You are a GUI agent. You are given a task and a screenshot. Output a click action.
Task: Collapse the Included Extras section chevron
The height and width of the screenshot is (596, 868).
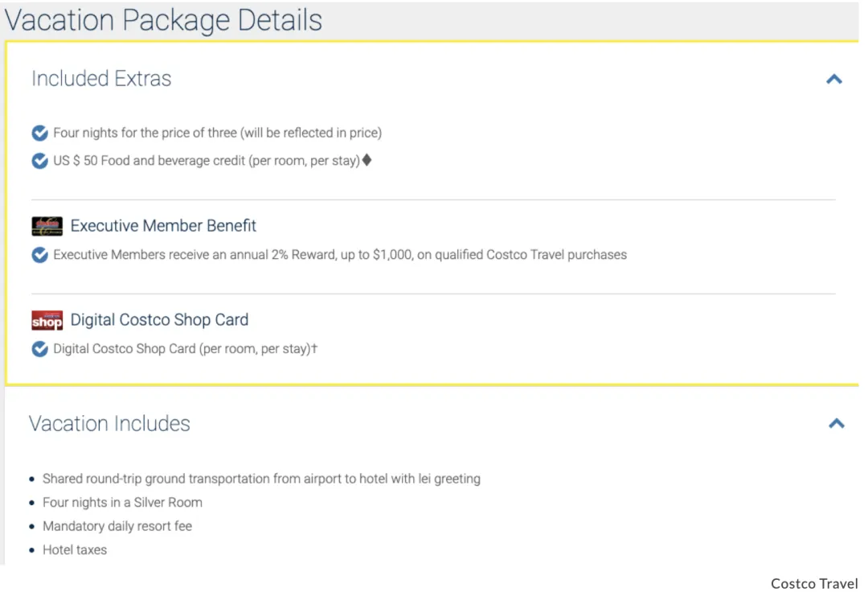pyautogui.click(x=833, y=79)
